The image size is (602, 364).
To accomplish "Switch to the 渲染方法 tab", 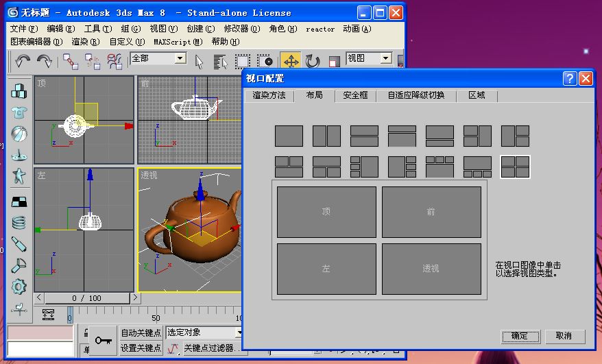I will (x=269, y=95).
